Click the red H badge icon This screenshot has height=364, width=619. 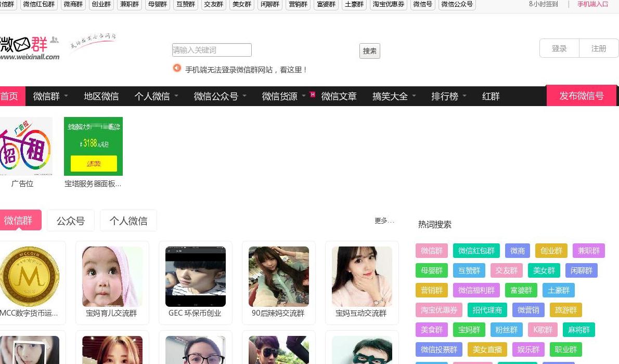click(313, 94)
